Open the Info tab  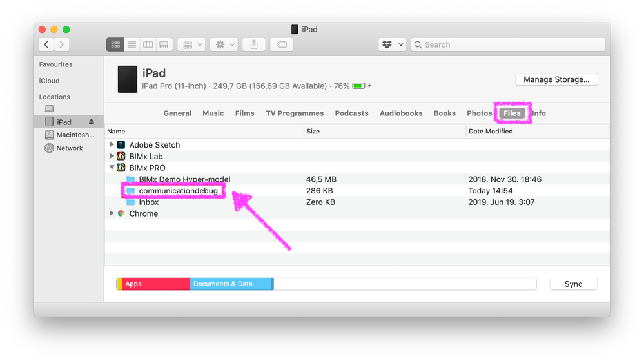pos(539,113)
